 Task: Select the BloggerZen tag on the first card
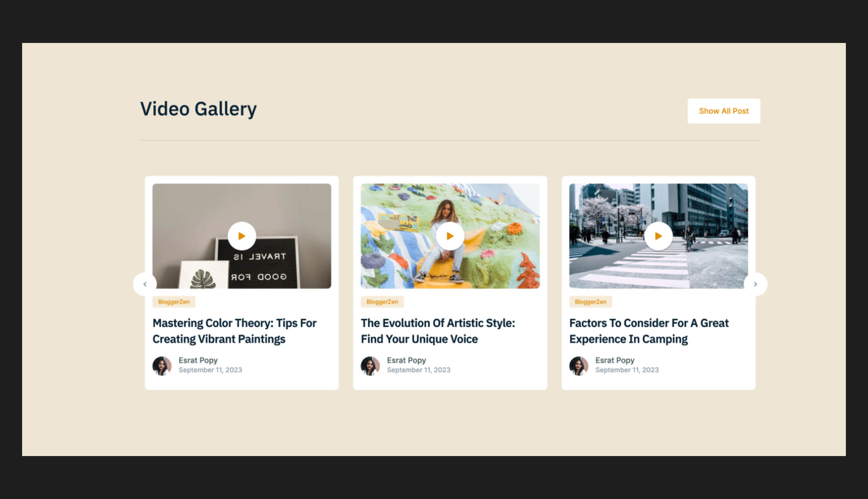pyautogui.click(x=174, y=302)
